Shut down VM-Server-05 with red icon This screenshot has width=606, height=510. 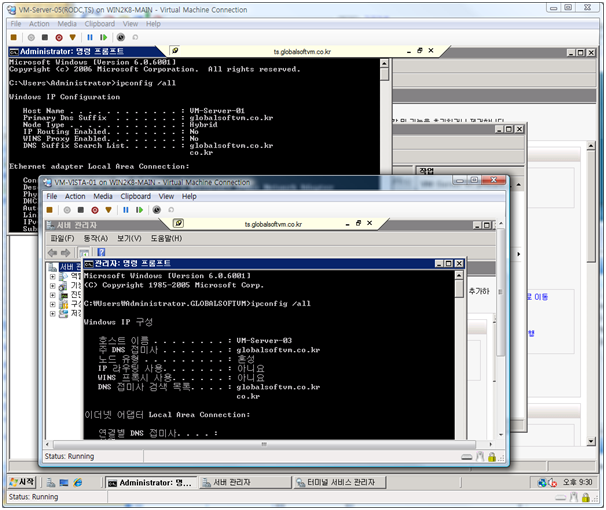coord(59,37)
